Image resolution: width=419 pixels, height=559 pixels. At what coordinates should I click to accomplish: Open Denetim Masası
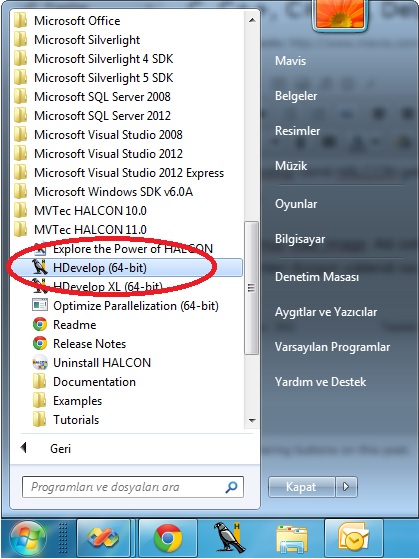317,277
